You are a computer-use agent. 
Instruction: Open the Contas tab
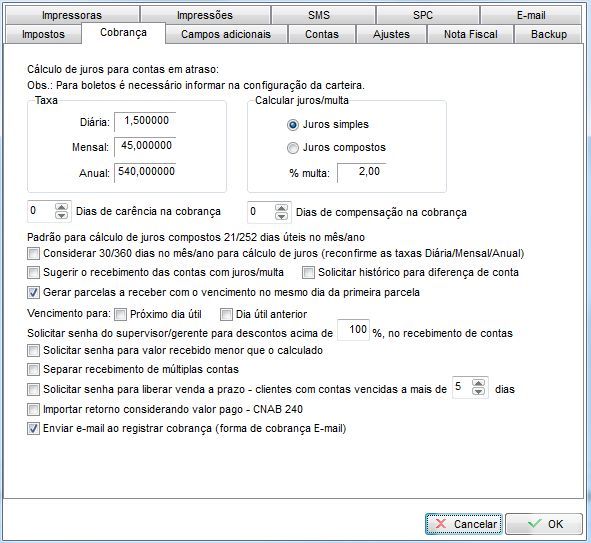point(322,34)
